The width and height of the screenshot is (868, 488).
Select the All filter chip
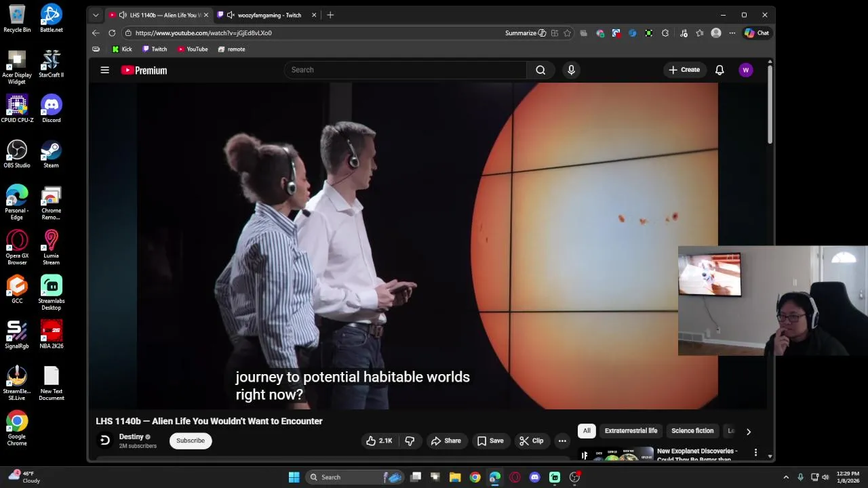587,431
